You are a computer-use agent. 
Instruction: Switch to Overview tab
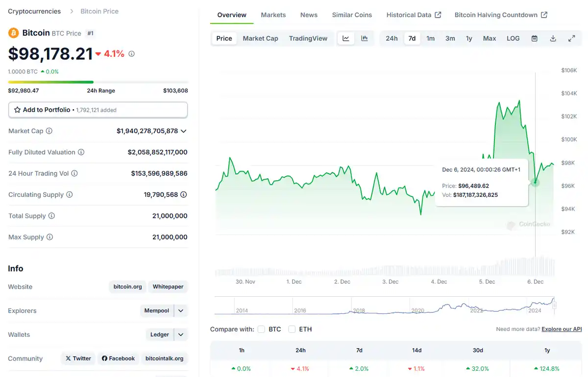pos(232,15)
